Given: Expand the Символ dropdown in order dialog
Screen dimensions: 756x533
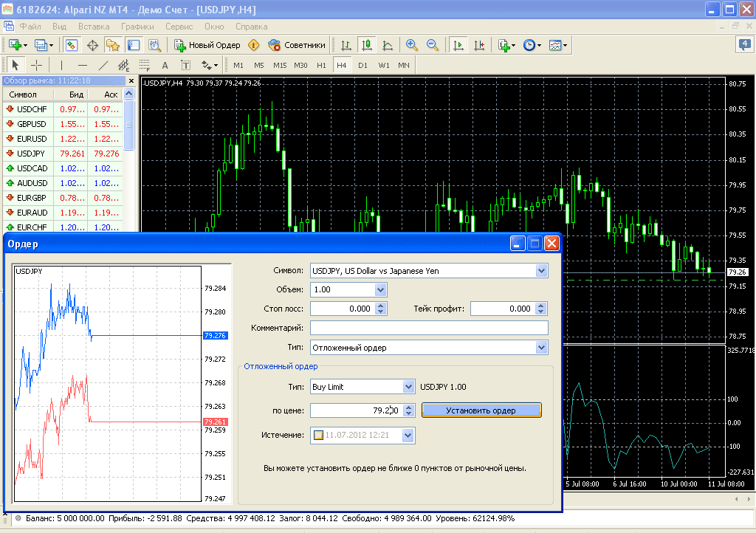Looking at the screenshot, I should click(542, 271).
